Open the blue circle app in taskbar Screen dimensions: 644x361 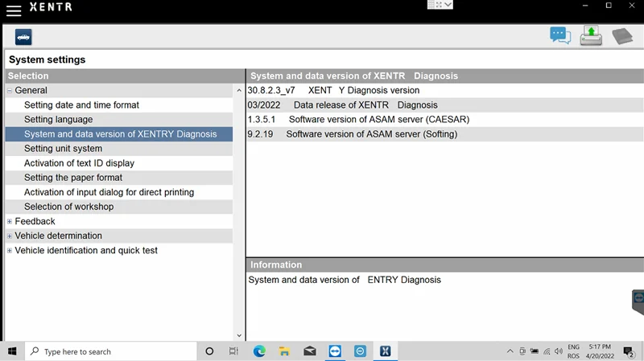360,351
